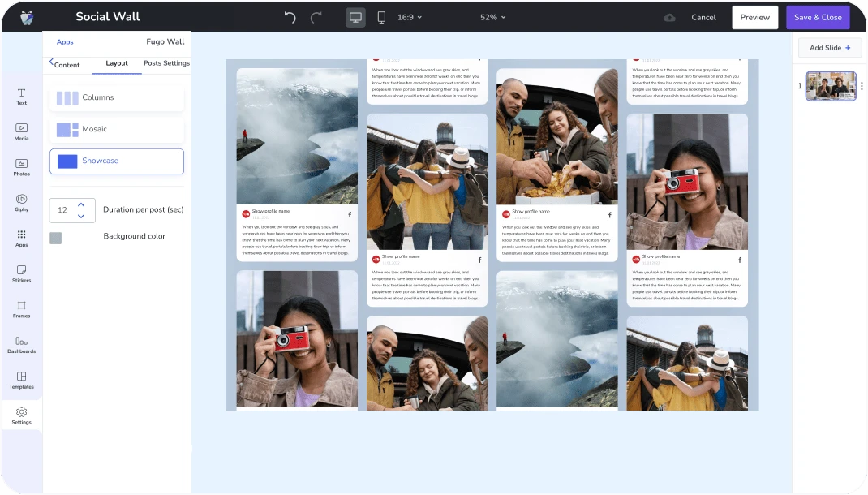Click the cloud sync status icon

[x=669, y=17]
